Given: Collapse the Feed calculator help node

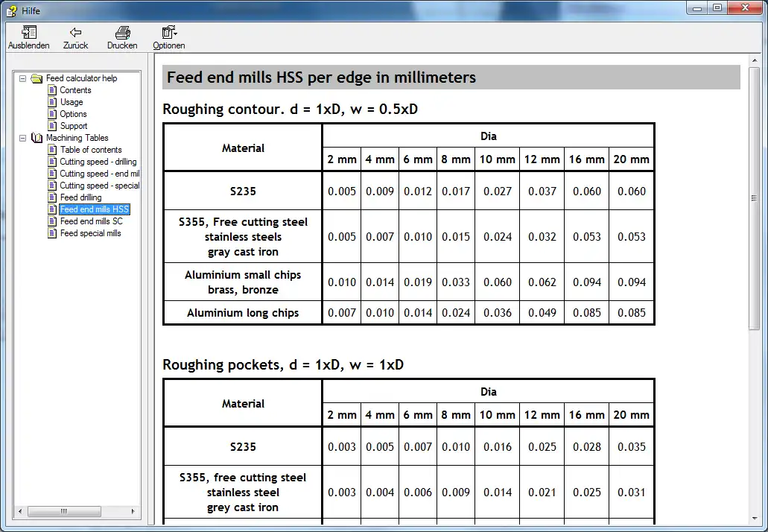Looking at the screenshot, I should click(22, 78).
